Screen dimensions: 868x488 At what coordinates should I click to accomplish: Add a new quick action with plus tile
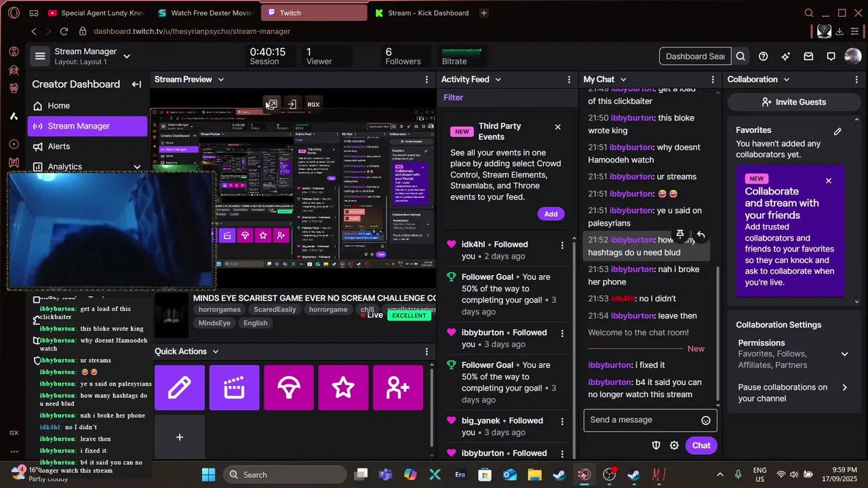point(180,437)
